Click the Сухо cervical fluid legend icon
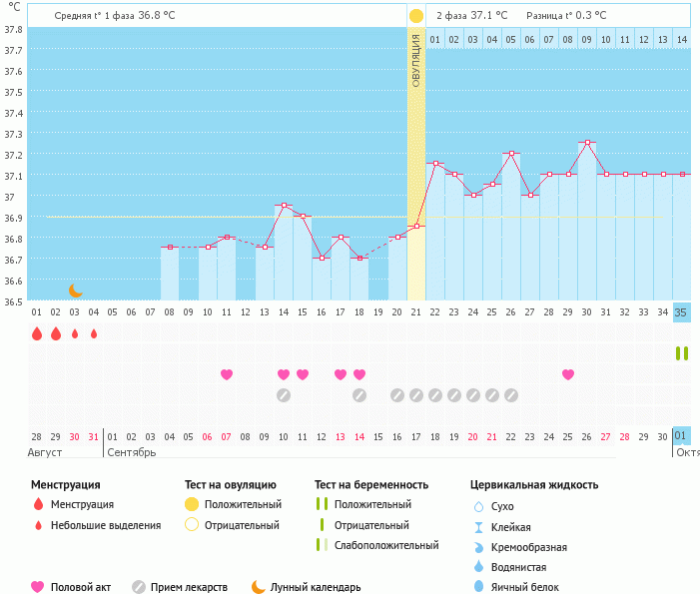The image size is (700, 594). click(478, 507)
